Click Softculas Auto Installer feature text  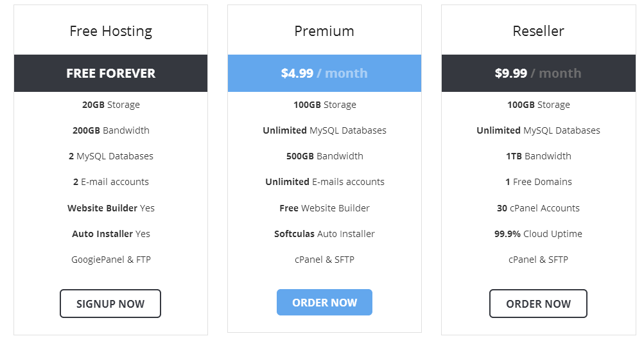coord(324,234)
